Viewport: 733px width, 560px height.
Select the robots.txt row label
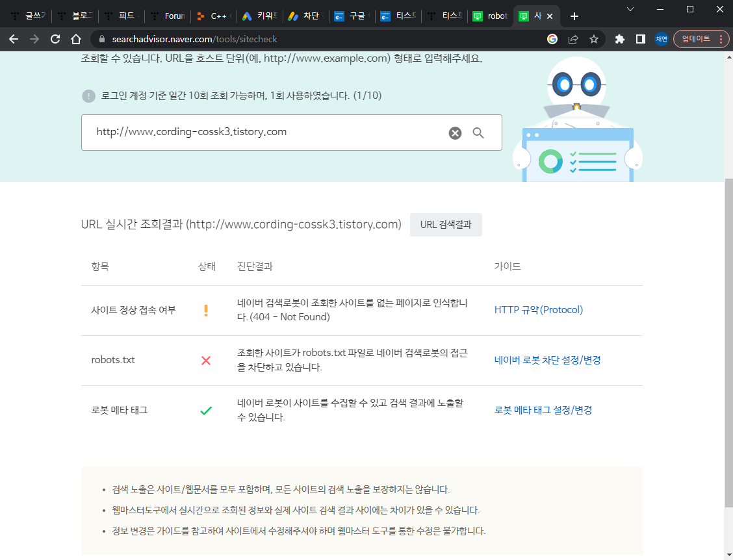[x=113, y=360]
